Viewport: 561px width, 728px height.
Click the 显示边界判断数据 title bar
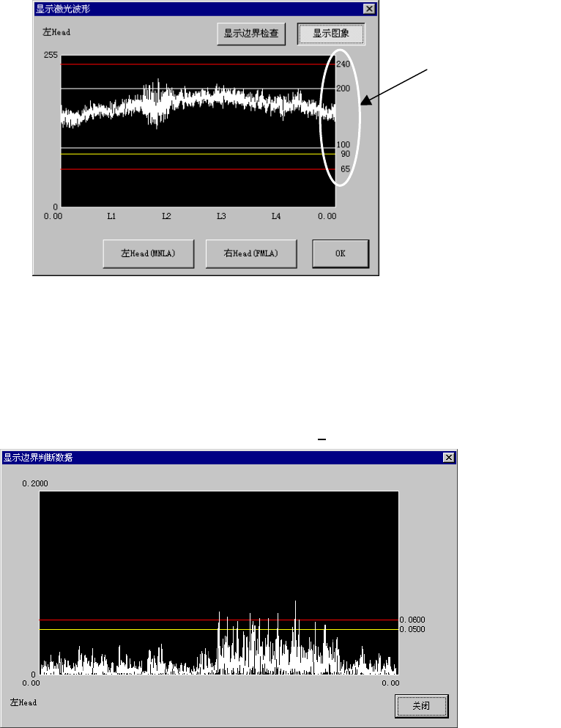223,457
